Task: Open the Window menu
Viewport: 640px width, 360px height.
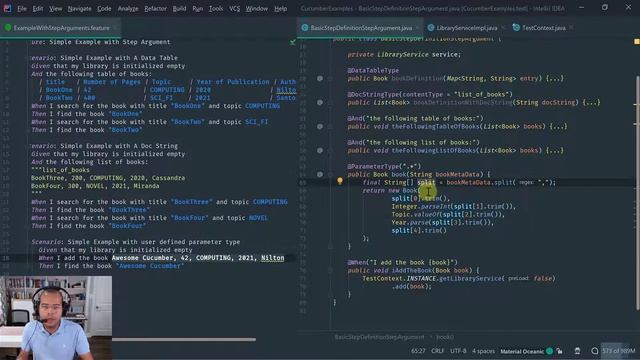Action: 257,9
